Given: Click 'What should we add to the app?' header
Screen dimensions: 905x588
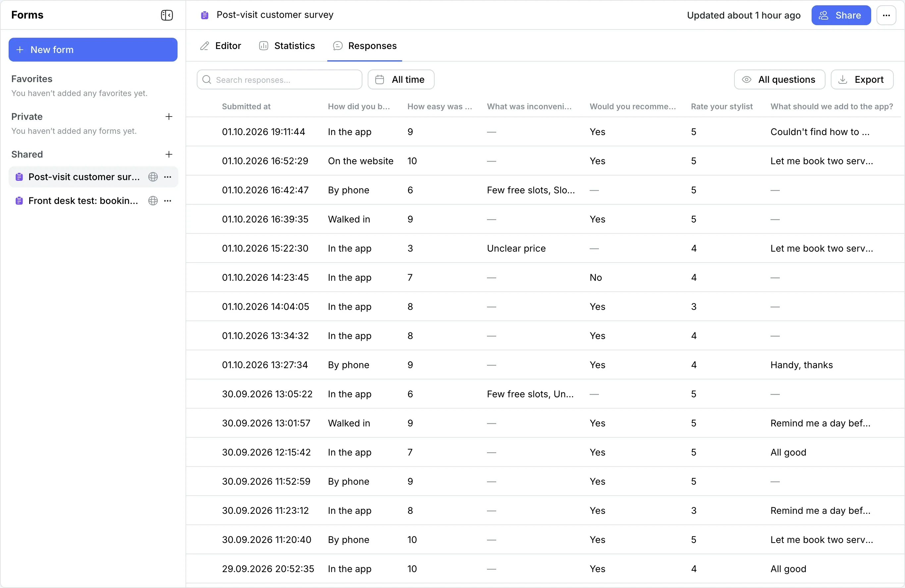Looking at the screenshot, I should (x=831, y=107).
